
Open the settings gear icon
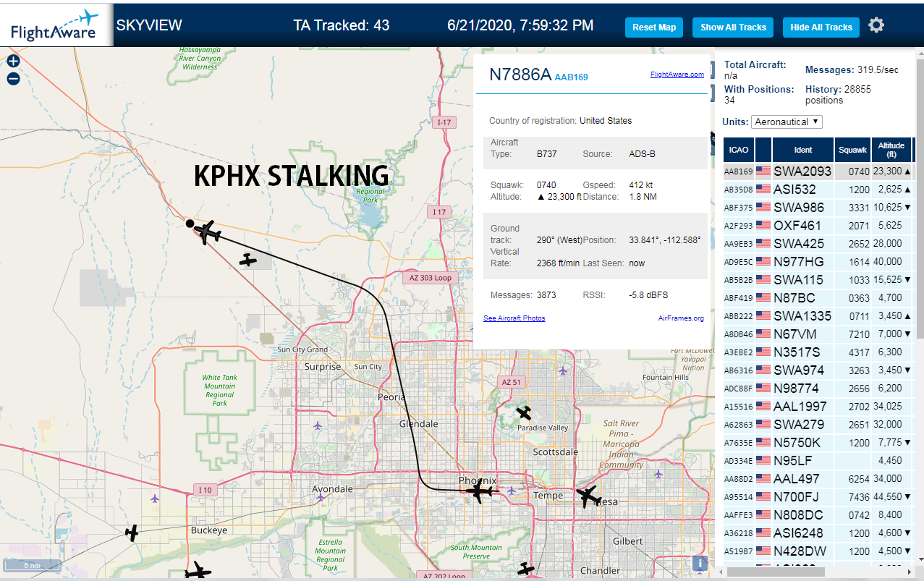pyautogui.click(x=876, y=26)
